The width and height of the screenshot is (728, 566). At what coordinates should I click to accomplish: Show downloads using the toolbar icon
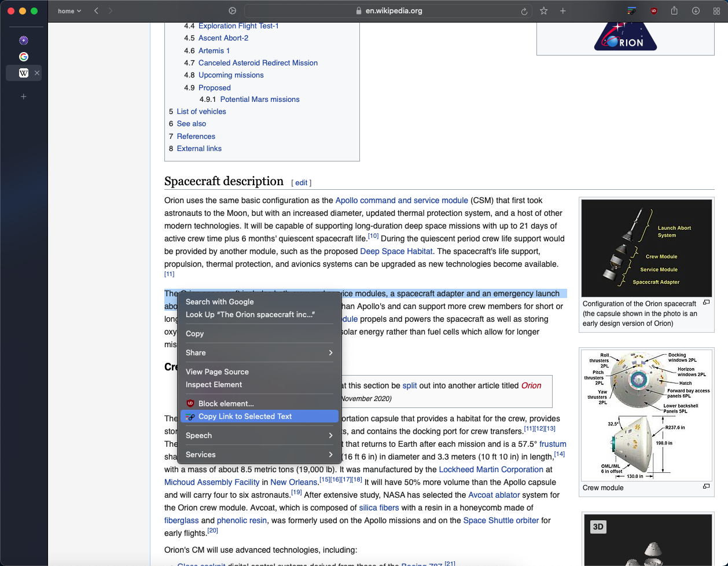point(696,11)
